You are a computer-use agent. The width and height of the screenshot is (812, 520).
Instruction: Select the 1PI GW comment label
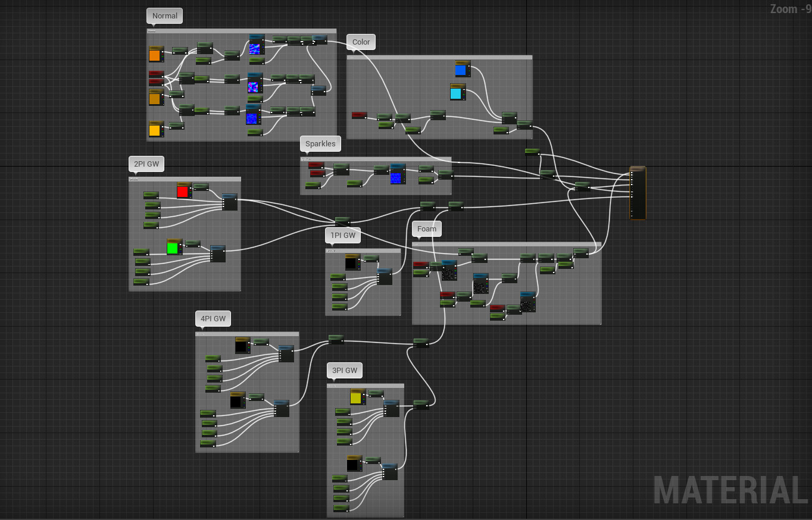pos(343,235)
